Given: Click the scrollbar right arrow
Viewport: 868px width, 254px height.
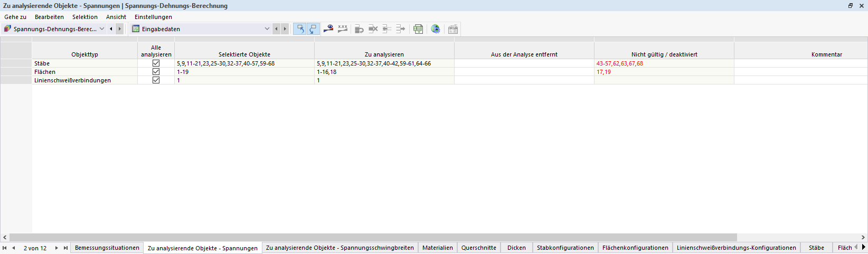Looking at the screenshot, I should coord(863,237).
